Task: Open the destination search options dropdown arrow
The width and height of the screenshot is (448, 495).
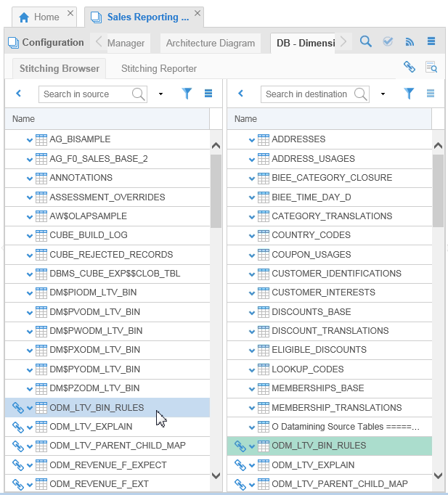Action: [383, 94]
